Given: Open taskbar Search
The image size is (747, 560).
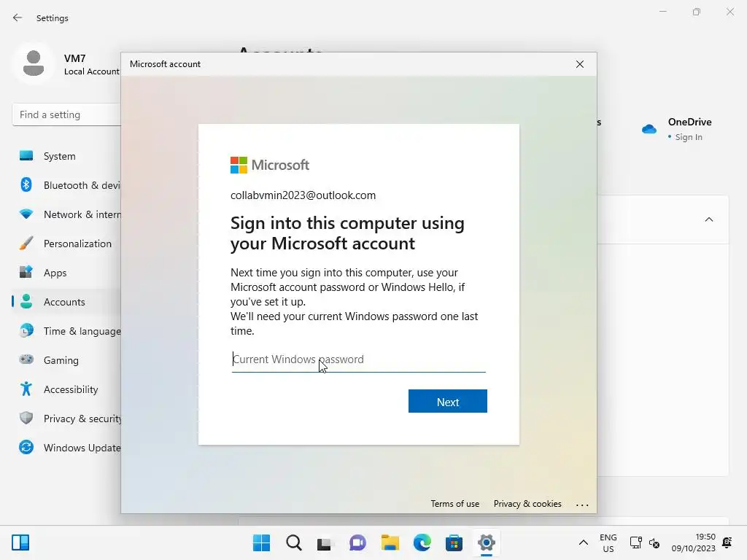Looking at the screenshot, I should coord(294,542).
